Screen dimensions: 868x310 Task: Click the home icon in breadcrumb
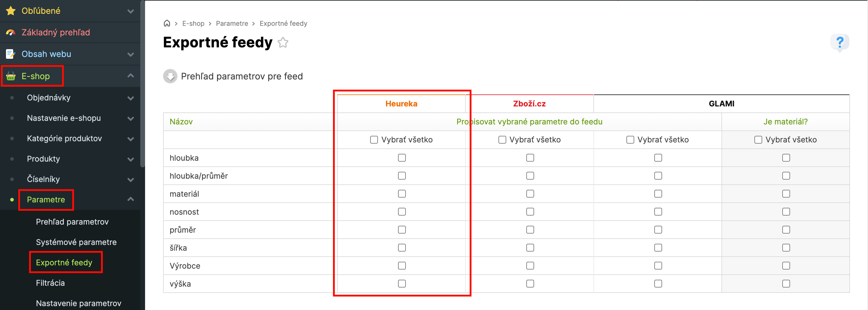(167, 23)
